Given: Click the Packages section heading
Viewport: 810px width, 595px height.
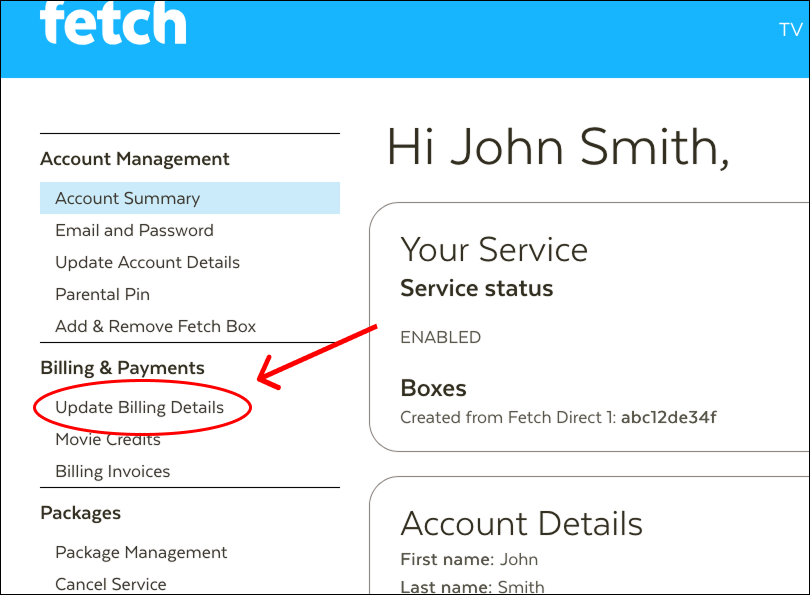Looking at the screenshot, I should click(x=81, y=513).
